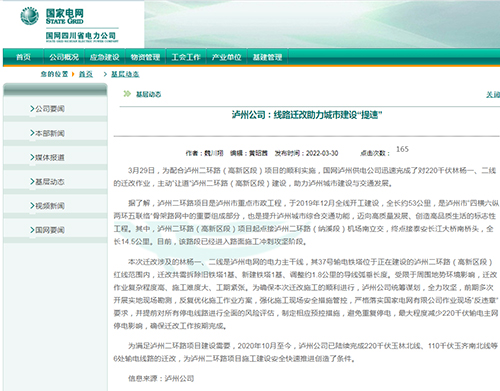The height and width of the screenshot is (391, 500).
Task: Open 基层动态 in the left sidebar
Action: click(x=50, y=182)
